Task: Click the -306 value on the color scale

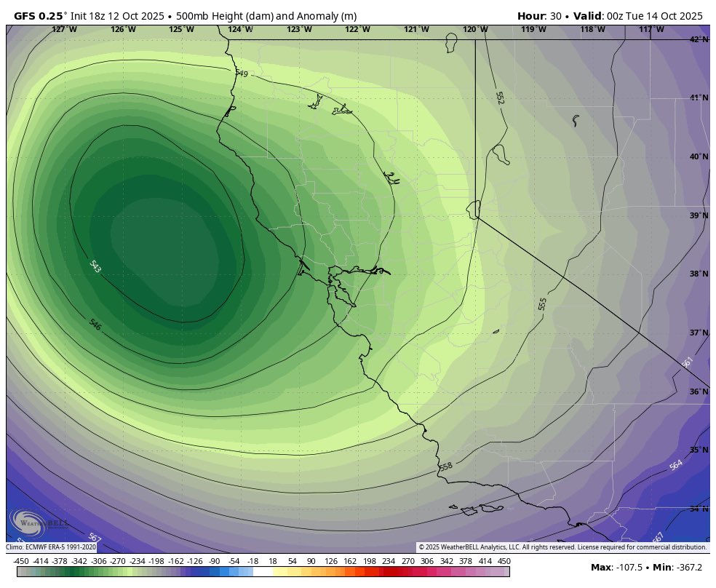Action: 99,561
